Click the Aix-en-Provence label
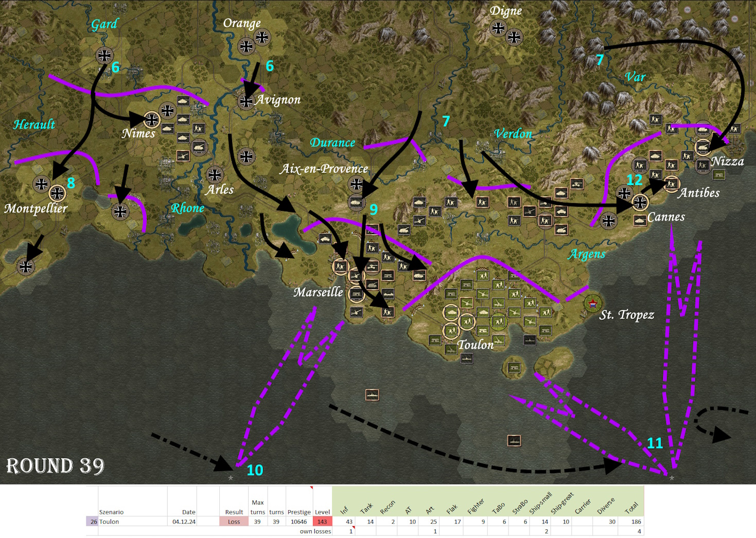This screenshot has width=756, height=538. [324, 169]
